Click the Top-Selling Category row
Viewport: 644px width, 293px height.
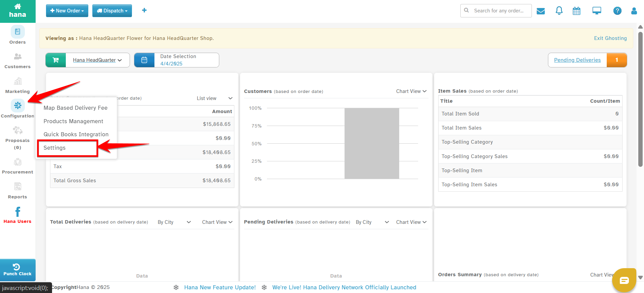[530, 142]
